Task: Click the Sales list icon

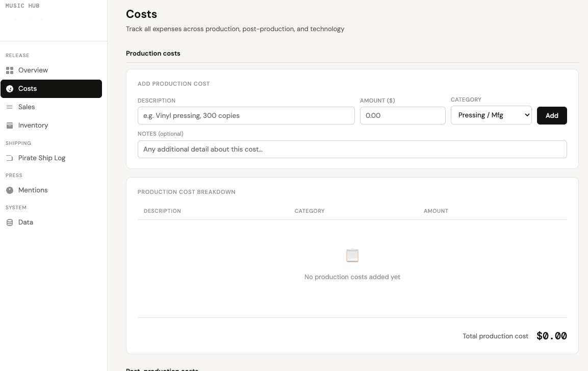Action: point(10,107)
